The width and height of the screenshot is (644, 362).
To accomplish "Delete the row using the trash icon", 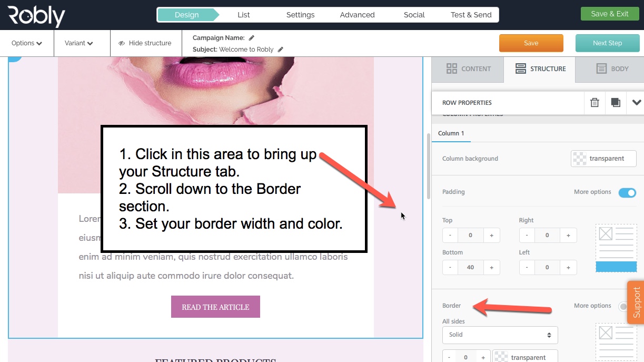I will pyautogui.click(x=594, y=102).
